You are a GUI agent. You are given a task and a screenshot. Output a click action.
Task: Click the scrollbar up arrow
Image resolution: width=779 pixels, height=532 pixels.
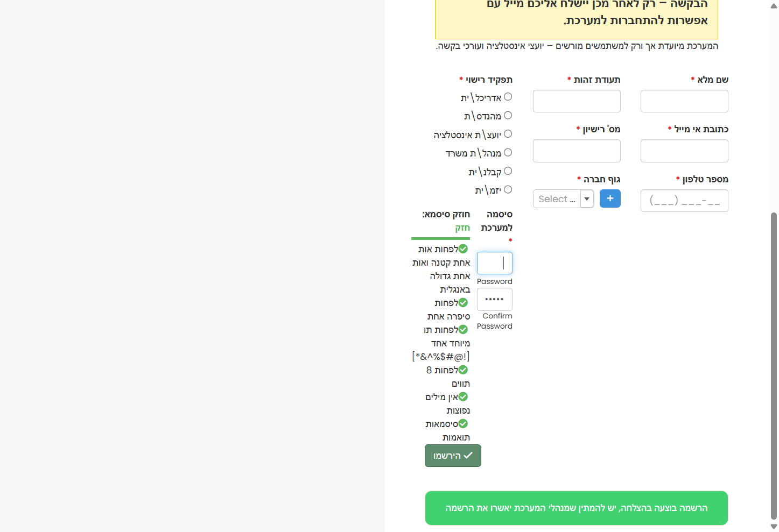[x=774, y=5]
